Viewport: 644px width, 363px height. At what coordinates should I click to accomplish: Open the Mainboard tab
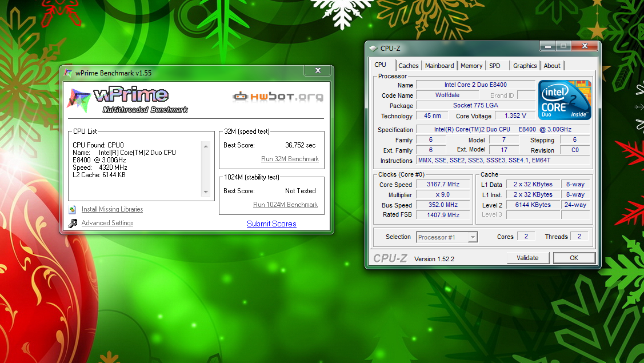pos(439,66)
